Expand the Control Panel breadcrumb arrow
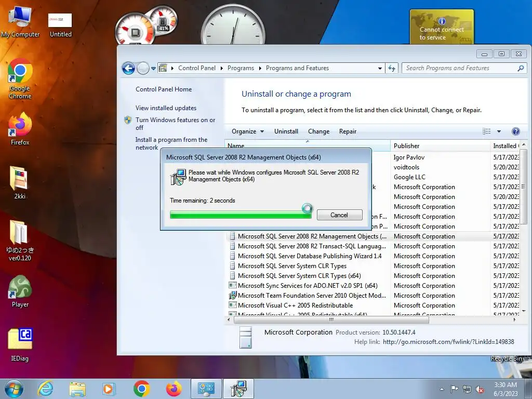Screen dimensions: 532x399 (x=221, y=68)
